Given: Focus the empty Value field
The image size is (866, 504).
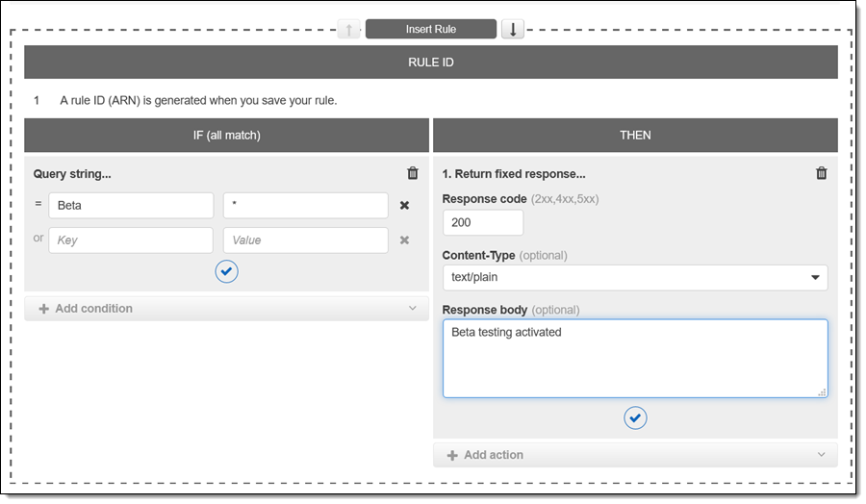Looking at the screenshot, I should point(306,240).
